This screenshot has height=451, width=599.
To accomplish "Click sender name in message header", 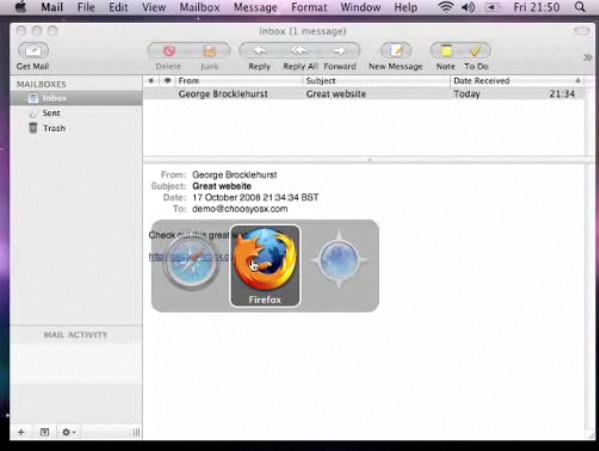I will (235, 175).
